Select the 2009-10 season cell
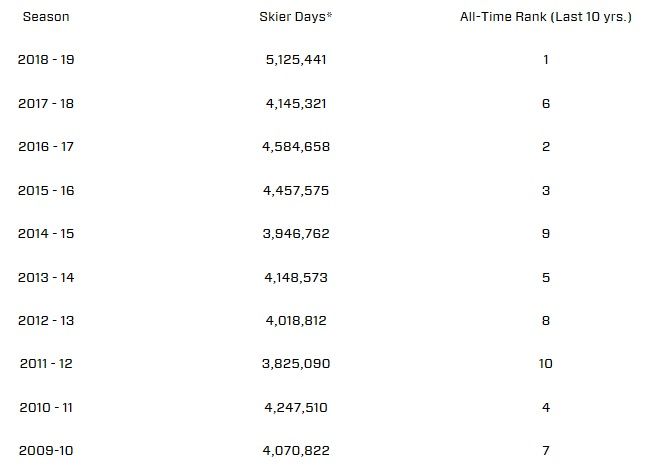This screenshot has height=466, width=646. [44, 451]
